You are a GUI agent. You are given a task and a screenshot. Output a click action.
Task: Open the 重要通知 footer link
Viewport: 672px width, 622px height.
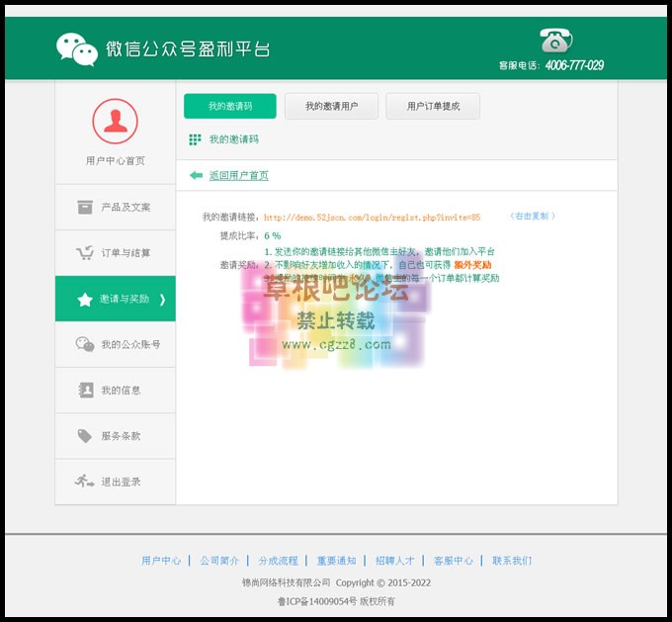pos(336,561)
